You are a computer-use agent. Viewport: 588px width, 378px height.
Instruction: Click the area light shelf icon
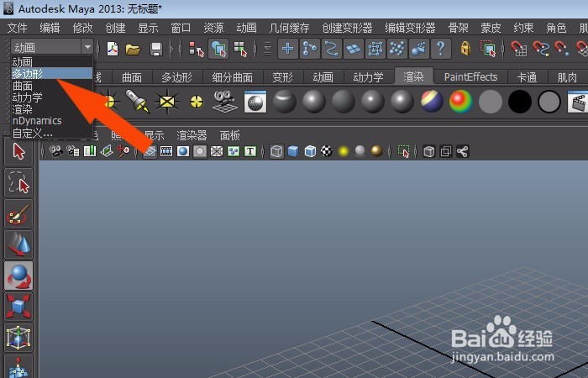point(167,102)
